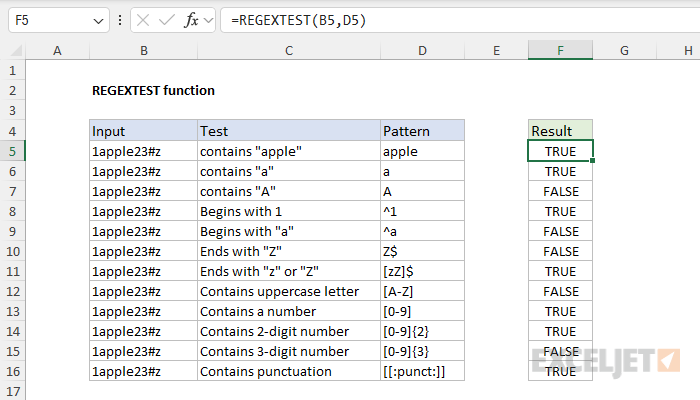Select column D header
Viewport: 700px width, 400px height.
pyautogui.click(x=422, y=50)
